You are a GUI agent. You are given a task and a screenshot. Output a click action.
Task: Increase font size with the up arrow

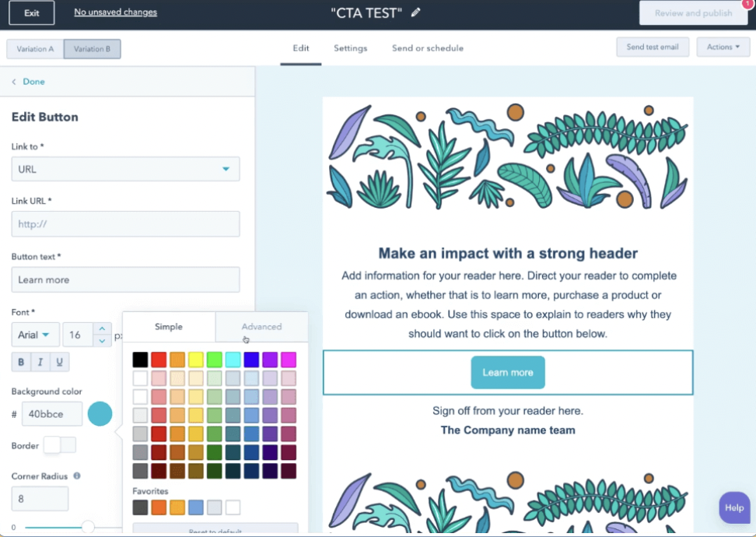(x=102, y=329)
